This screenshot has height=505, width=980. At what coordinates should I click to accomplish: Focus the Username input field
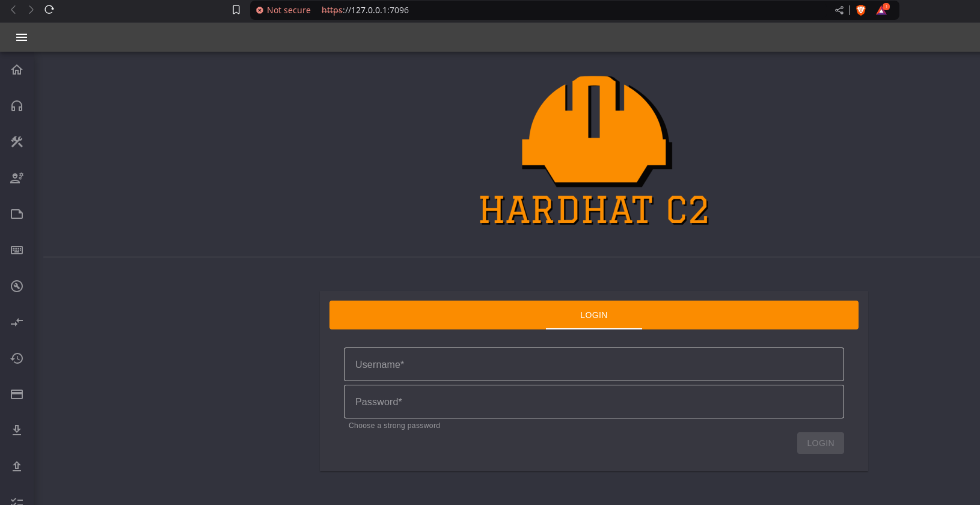coord(594,364)
